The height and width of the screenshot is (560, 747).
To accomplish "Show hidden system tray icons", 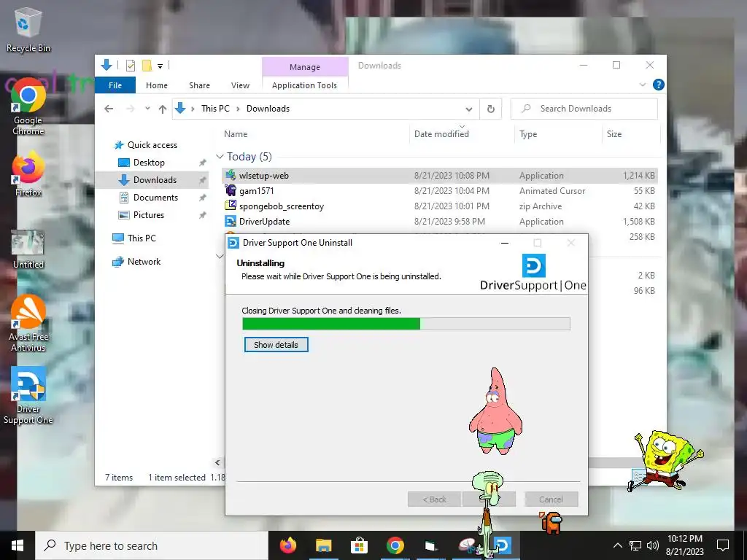I will 617,545.
